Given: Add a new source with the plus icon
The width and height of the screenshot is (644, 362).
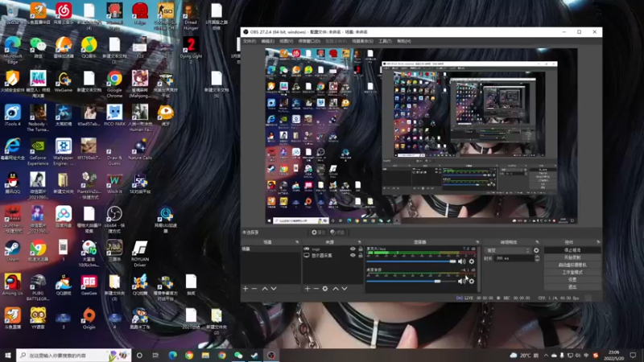Looking at the screenshot, I should [x=308, y=289].
